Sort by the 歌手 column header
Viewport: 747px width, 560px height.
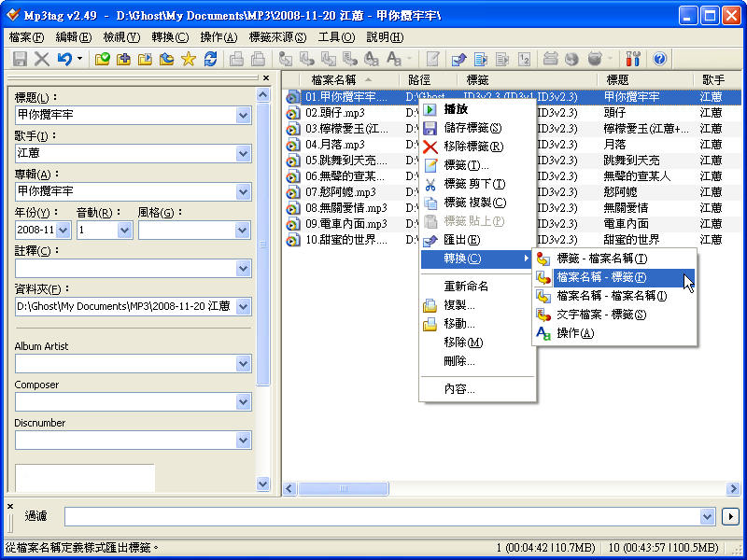pyautogui.click(x=718, y=80)
